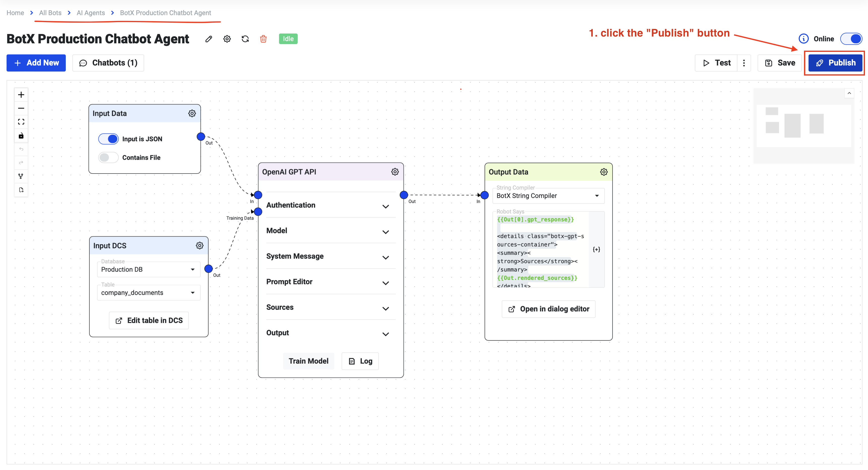
Task: Select the version branch icon in the left toolbar
Action: (21, 176)
